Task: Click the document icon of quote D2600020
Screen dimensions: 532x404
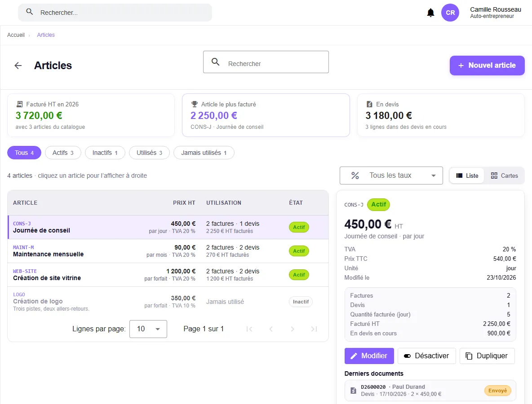Action: (353, 391)
